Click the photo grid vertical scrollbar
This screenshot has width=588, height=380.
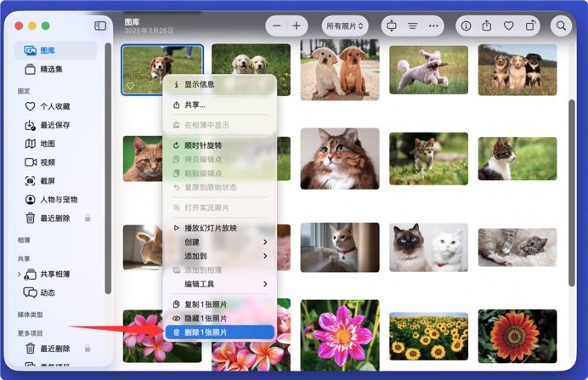pyautogui.click(x=571, y=193)
